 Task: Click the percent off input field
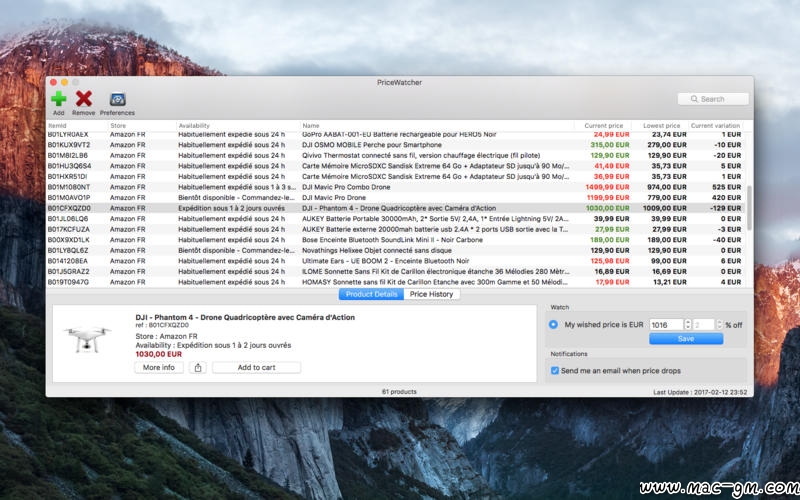click(x=704, y=324)
